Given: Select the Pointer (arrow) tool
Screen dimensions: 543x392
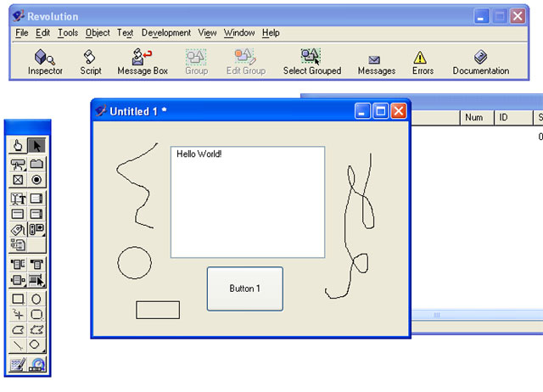Looking at the screenshot, I should coord(36,145).
